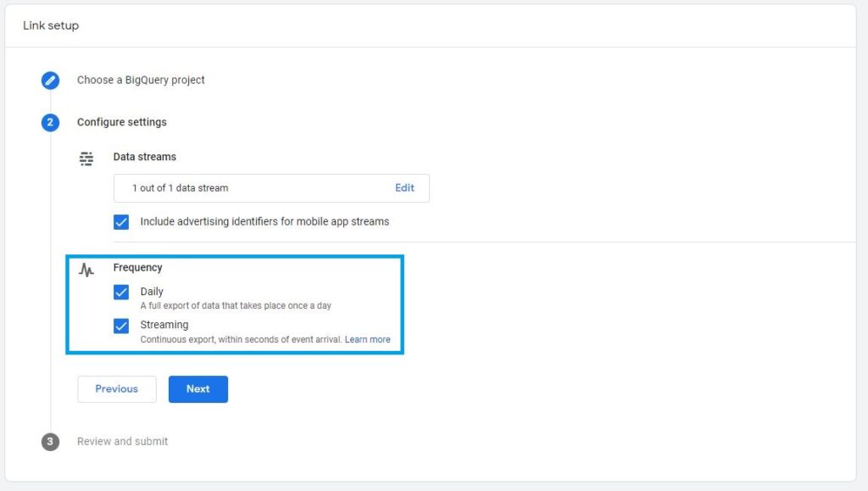Go back with the Previous button
The height and width of the screenshot is (491, 868).
point(117,389)
